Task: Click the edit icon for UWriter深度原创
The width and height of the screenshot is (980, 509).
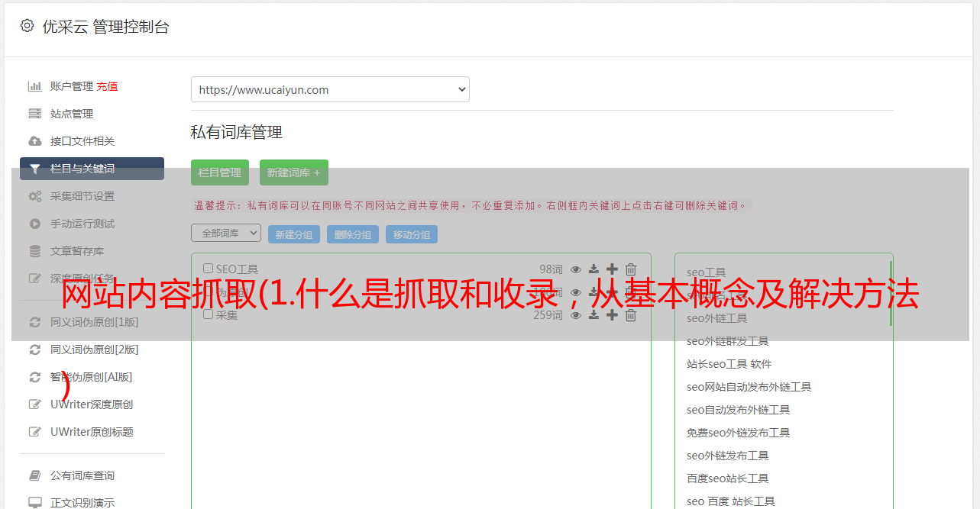Action: pos(34,404)
